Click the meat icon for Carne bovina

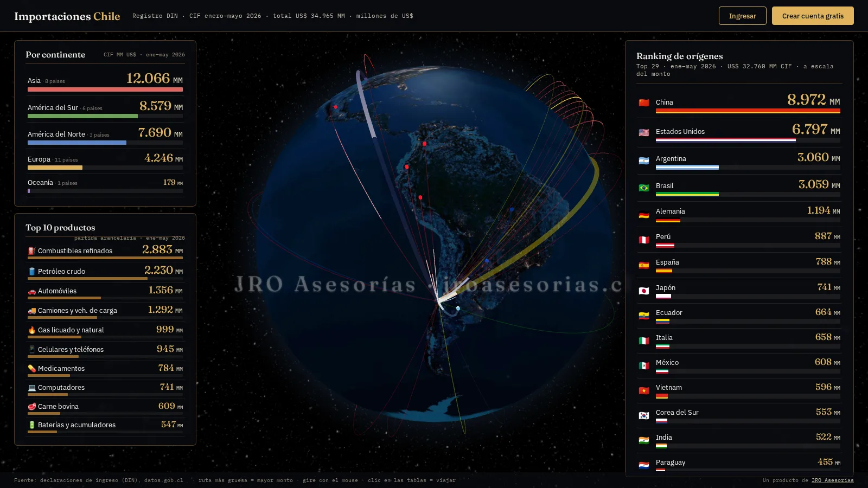click(x=31, y=407)
